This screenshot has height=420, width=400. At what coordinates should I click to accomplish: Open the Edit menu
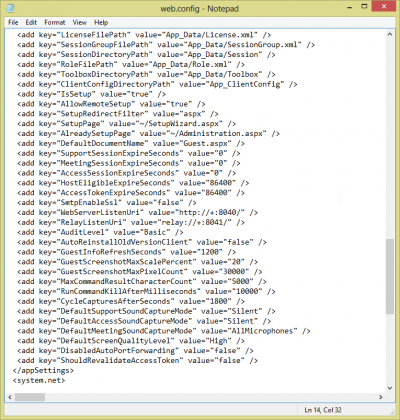click(31, 22)
